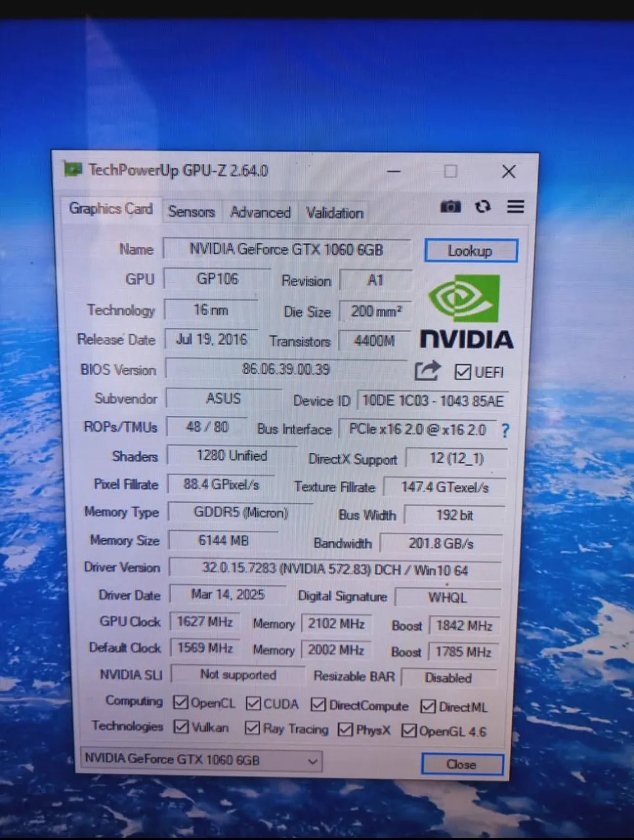
Task: Toggle the Ray Tracing checkbox
Action: click(x=252, y=728)
